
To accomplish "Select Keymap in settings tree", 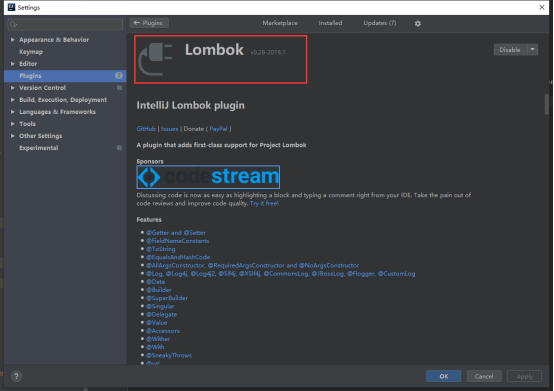I will (x=31, y=52).
